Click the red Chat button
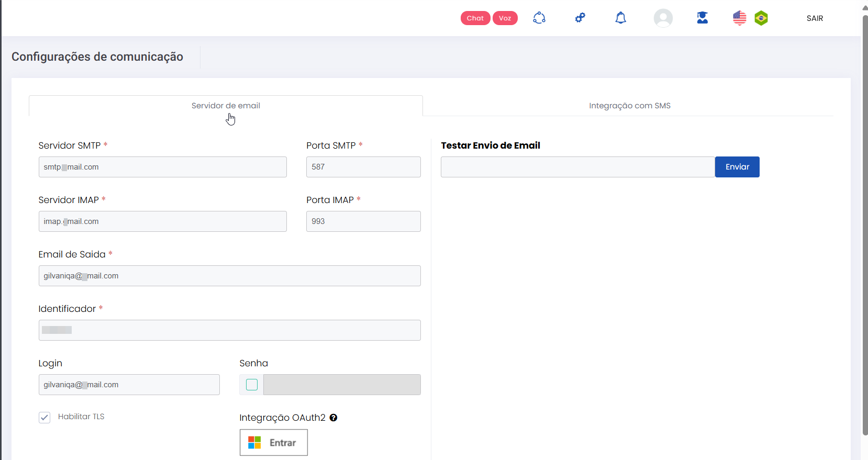Image resolution: width=868 pixels, height=460 pixels. pos(475,18)
